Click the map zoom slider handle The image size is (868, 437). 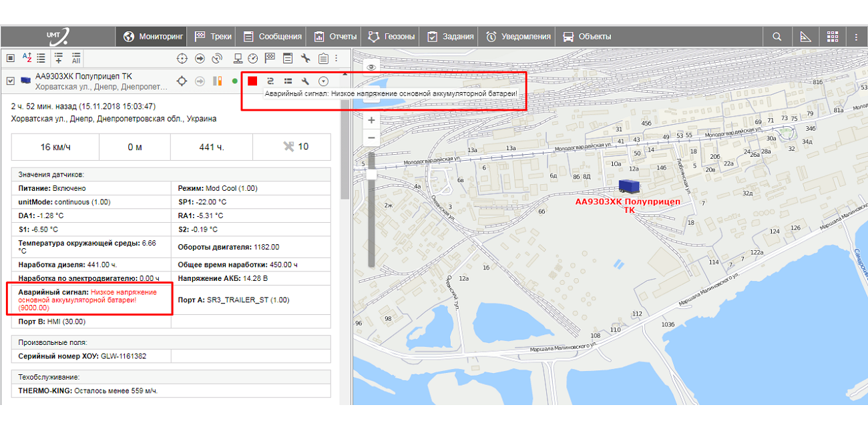tap(372, 174)
